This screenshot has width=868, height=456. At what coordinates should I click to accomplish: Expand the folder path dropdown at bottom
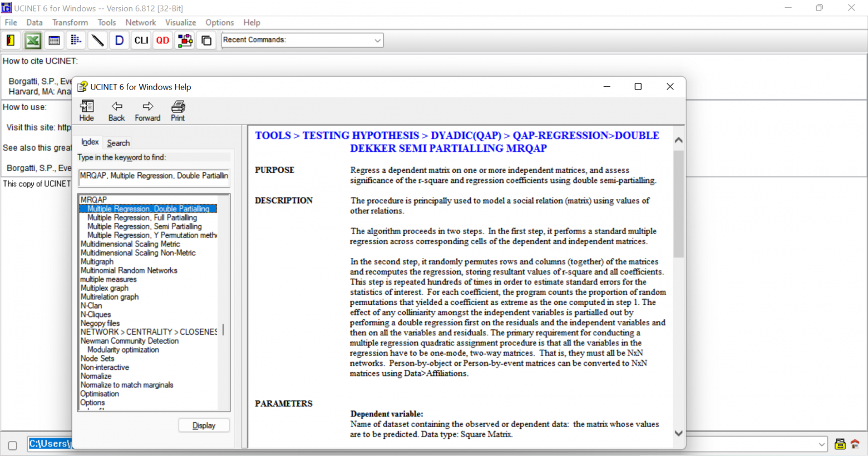(x=822, y=444)
